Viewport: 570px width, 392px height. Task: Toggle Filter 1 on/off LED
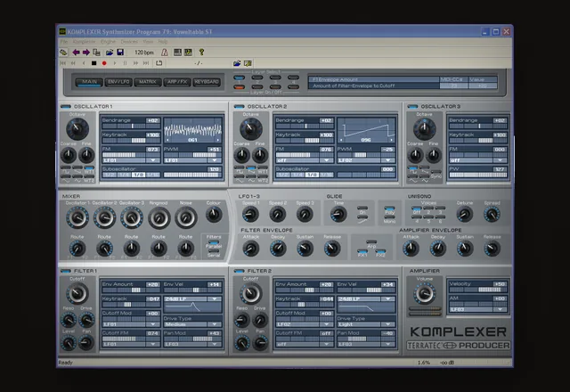point(66,271)
